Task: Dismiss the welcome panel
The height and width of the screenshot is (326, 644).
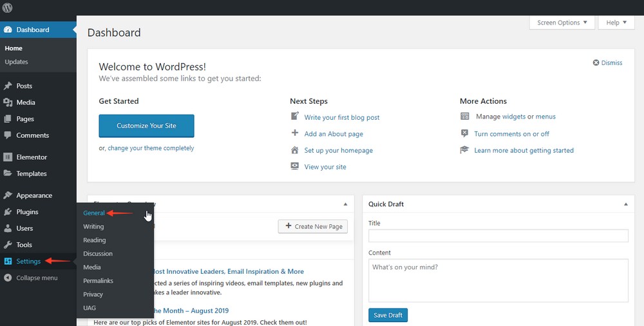Action: (607, 63)
